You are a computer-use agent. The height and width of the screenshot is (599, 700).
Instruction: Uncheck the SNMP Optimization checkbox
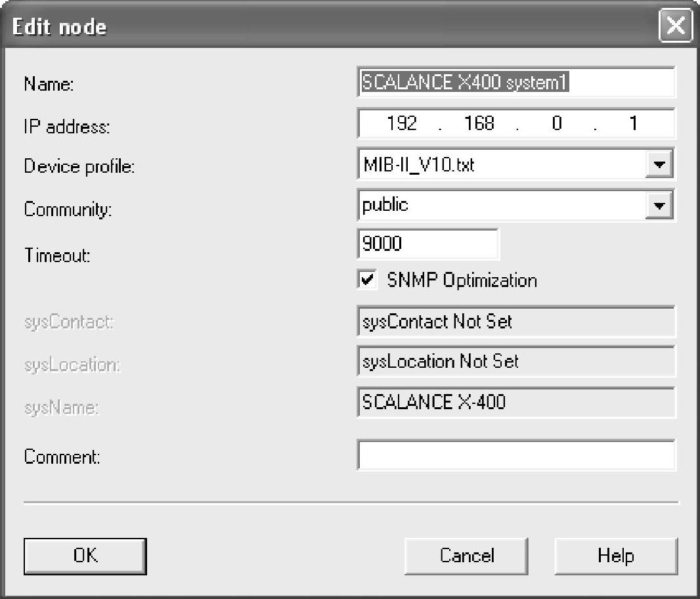(x=368, y=280)
